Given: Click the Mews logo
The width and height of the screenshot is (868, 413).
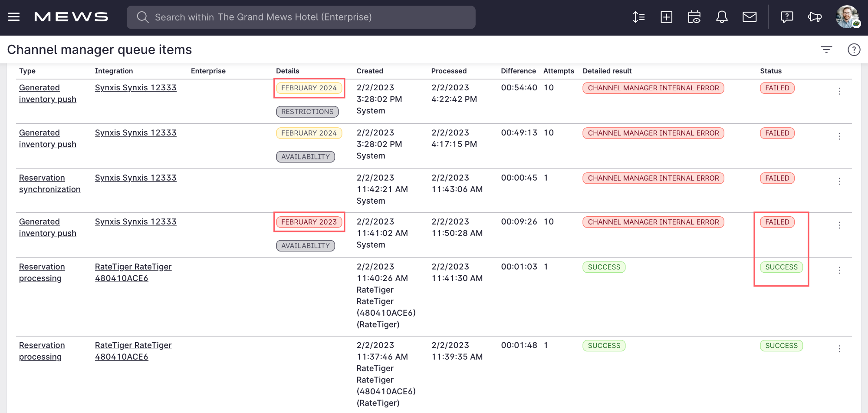Looking at the screenshot, I should click(x=71, y=17).
